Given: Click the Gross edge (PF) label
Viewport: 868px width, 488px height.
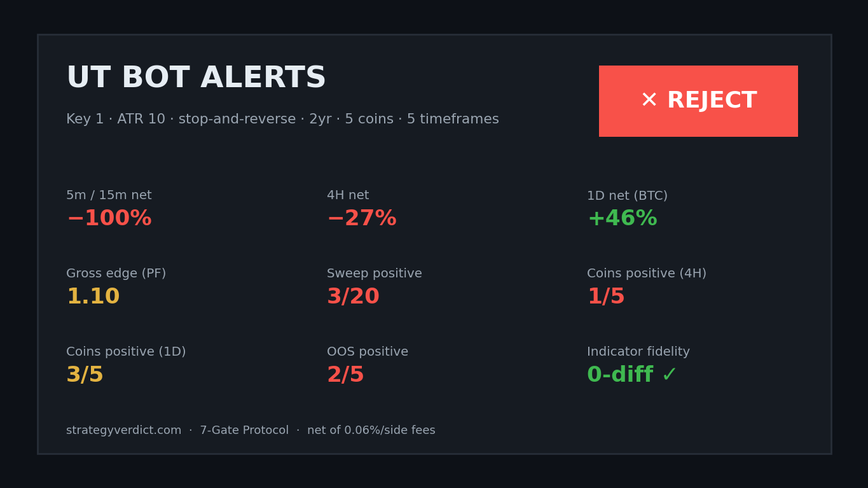Looking at the screenshot, I should (116, 274).
